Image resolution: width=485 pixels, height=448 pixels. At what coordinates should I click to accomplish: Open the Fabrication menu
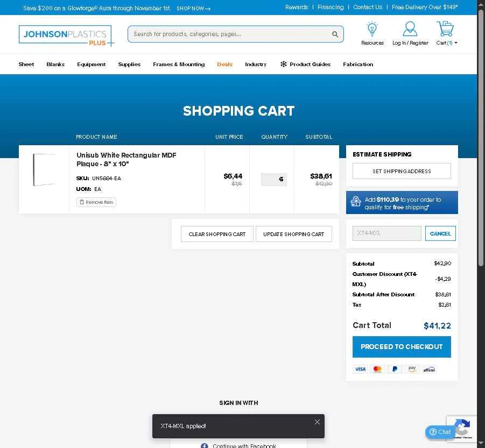[358, 64]
